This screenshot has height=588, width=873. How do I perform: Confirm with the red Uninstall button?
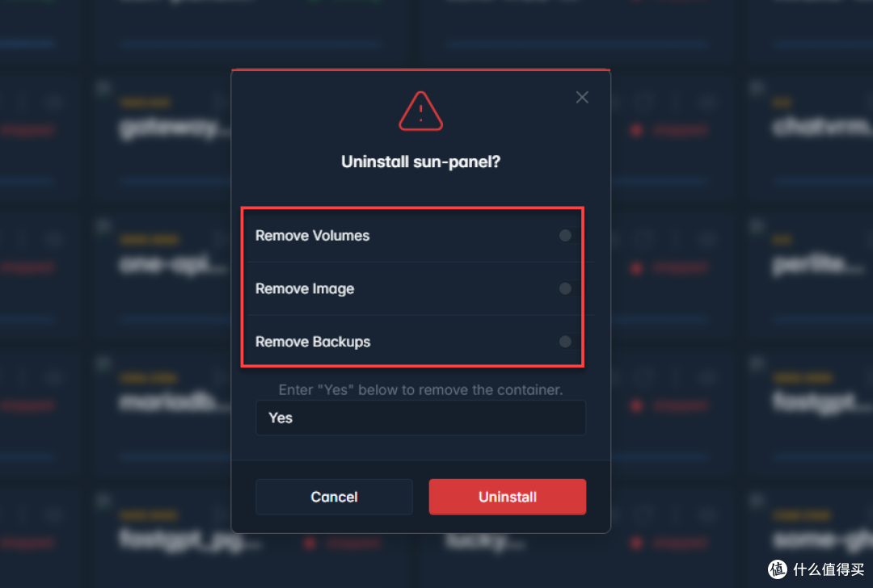(x=507, y=497)
